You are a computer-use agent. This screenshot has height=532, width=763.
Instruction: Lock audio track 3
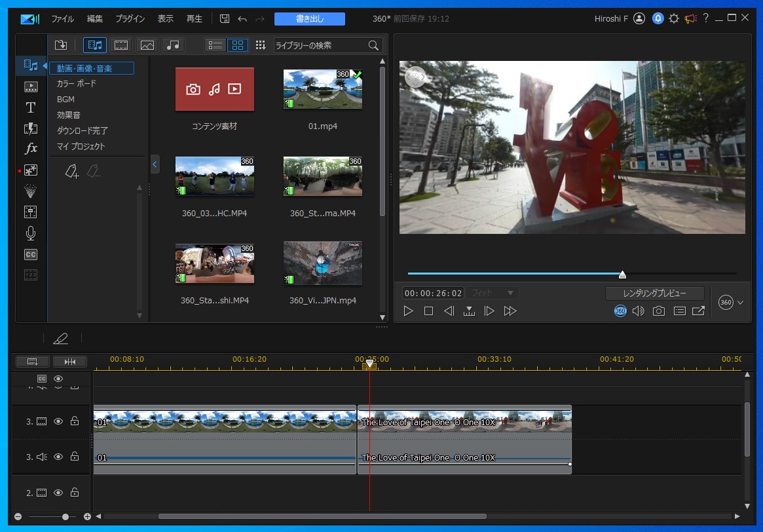point(75,457)
